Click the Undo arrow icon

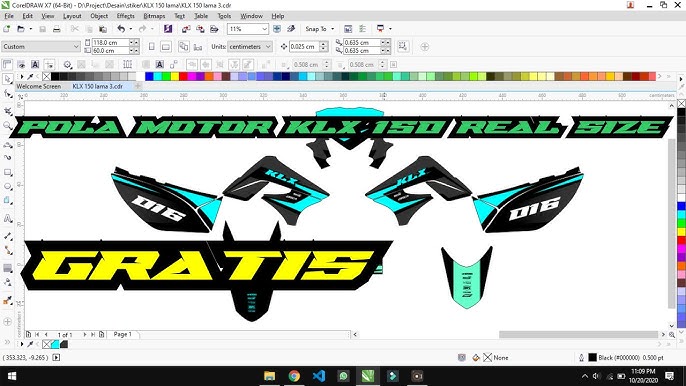point(121,29)
